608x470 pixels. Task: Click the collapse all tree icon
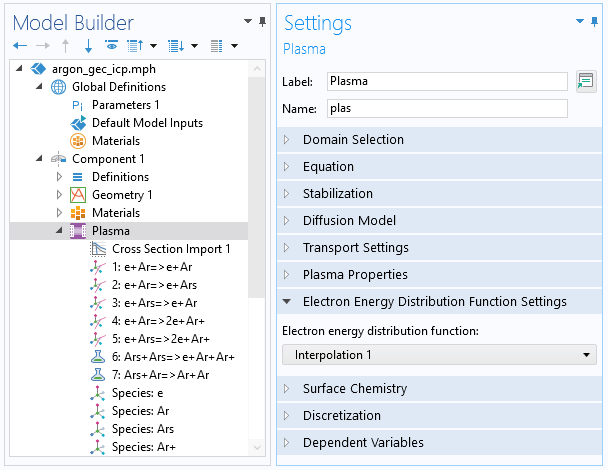tap(135, 46)
